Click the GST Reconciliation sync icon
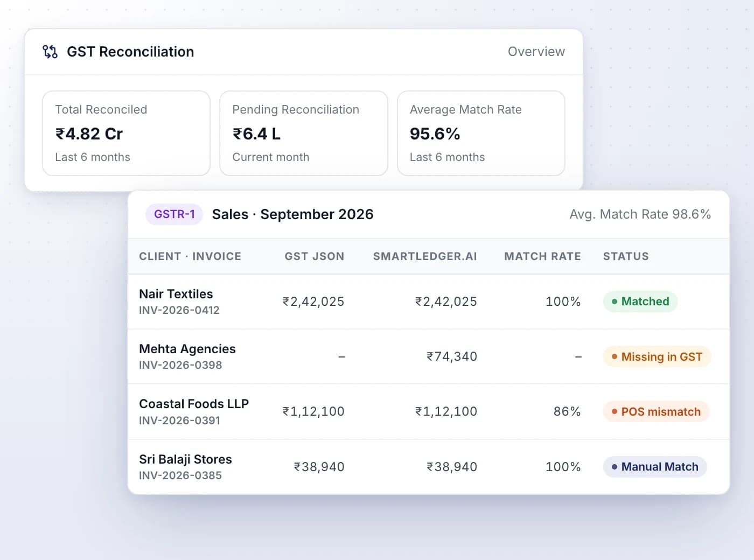 click(50, 52)
